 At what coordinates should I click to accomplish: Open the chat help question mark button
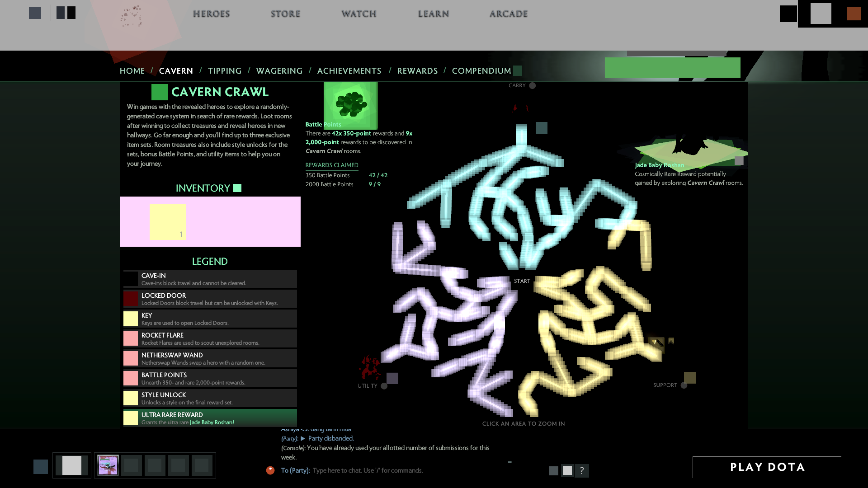point(582,470)
